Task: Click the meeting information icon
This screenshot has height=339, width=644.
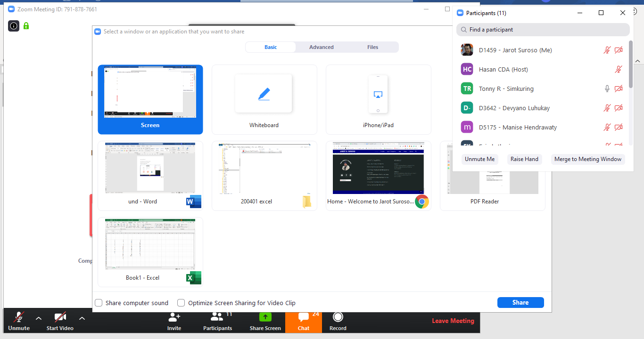Action: 14,26
